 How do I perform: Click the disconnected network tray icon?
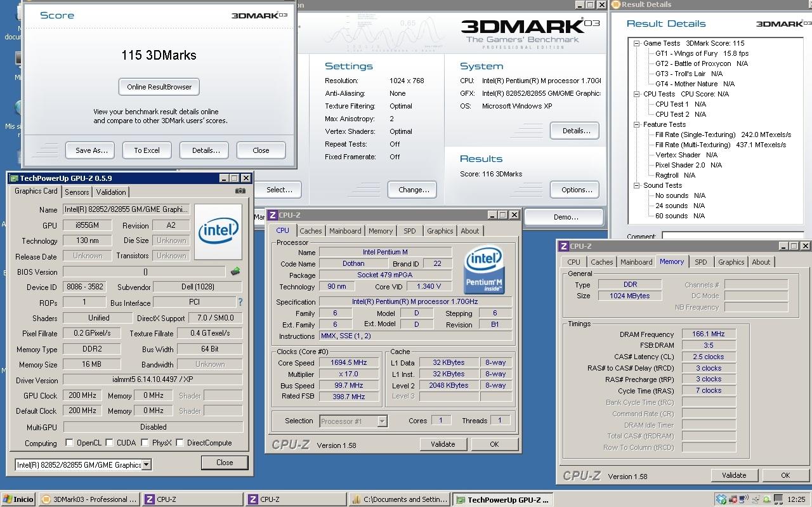(732, 499)
